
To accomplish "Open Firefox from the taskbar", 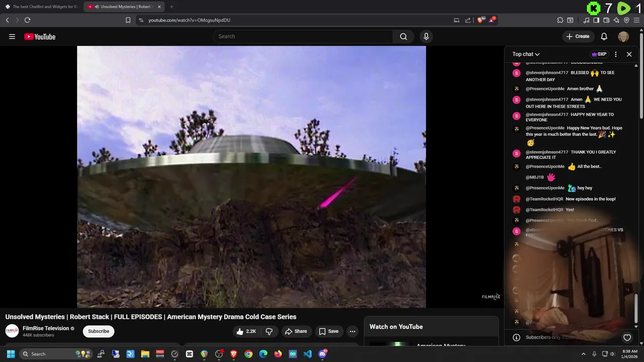I will (278, 354).
